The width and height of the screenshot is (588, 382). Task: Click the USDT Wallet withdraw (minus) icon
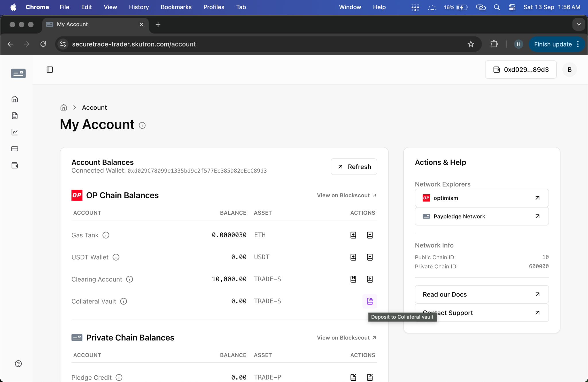(370, 257)
